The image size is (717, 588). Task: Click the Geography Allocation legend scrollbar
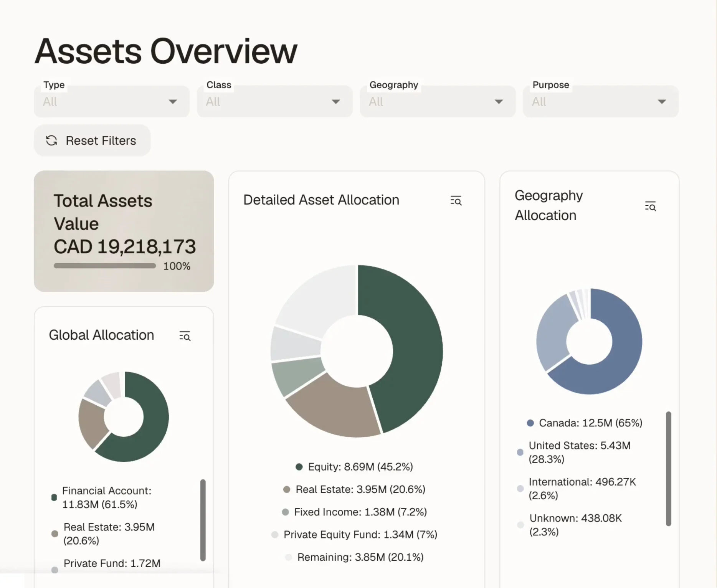[x=669, y=469]
